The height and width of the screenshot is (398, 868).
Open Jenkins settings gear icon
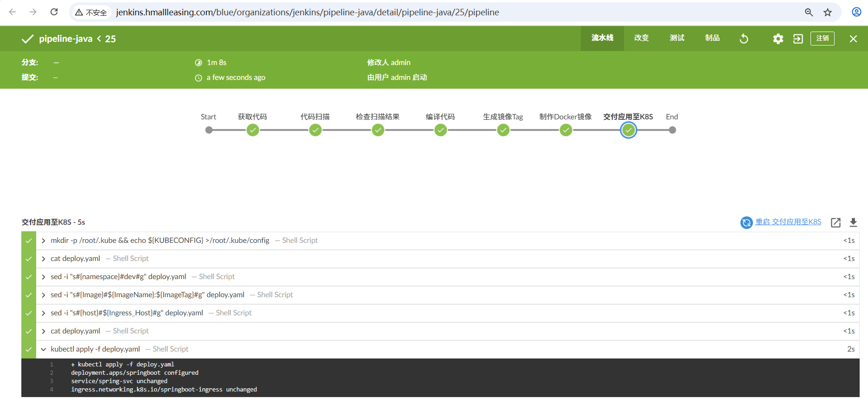coord(778,39)
